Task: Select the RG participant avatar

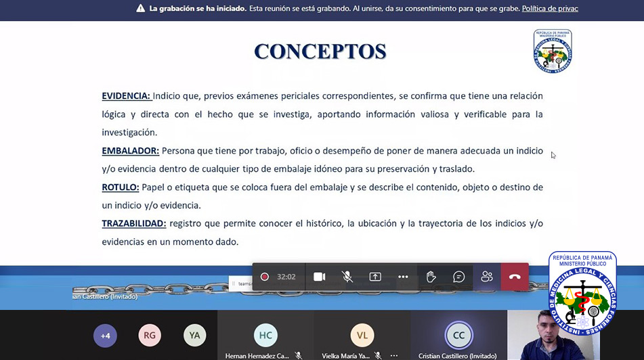Action: (150, 336)
